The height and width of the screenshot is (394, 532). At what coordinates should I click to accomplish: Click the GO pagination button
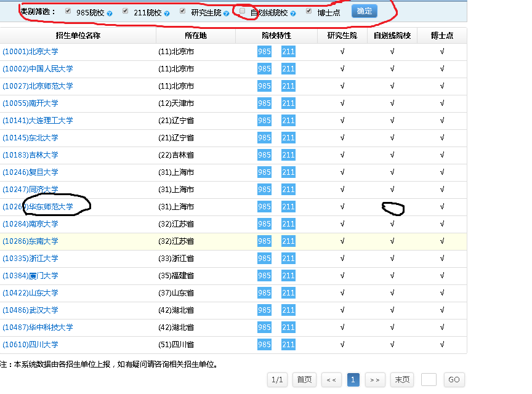pyautogui.click(x=454, y=380)
